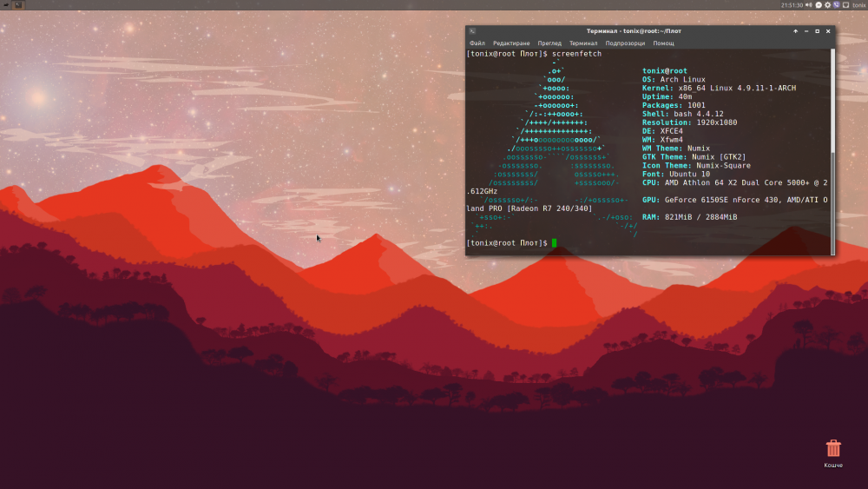868x489 pixels.
Task: Open the Кошче trash icon on desktop
Action: [833, 453]
